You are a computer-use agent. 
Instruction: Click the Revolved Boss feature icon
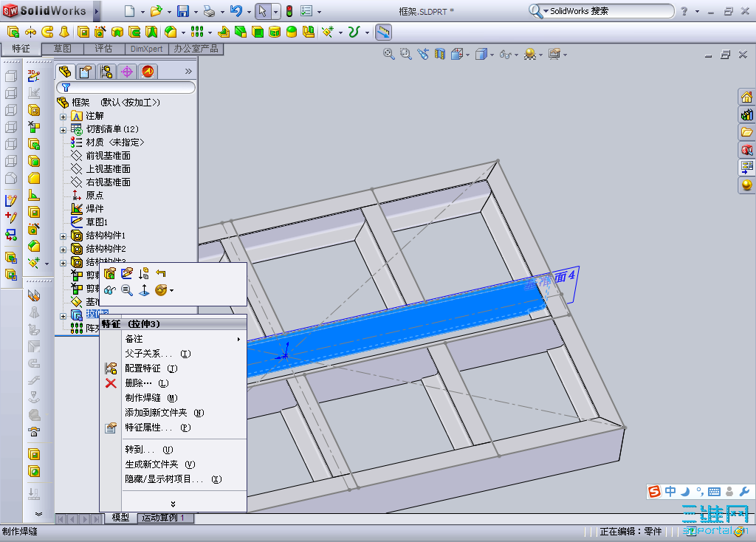[x=30, y=32]
